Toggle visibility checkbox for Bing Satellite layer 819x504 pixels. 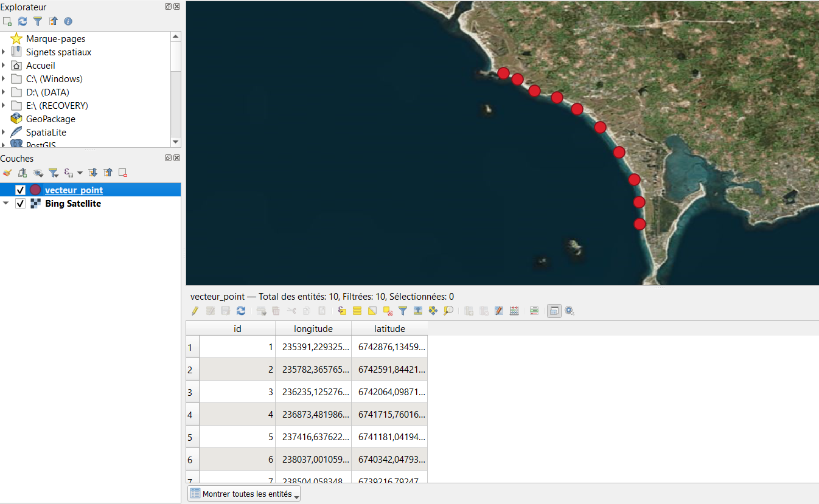click(x=20, y=204)
